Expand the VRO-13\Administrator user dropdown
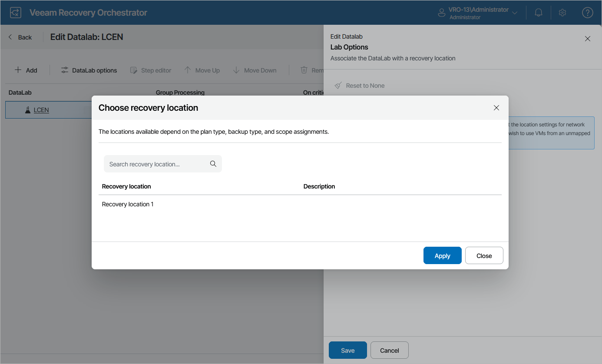Image resolution: width=602 pixels, height=364 pixels. tap(515, 13)
